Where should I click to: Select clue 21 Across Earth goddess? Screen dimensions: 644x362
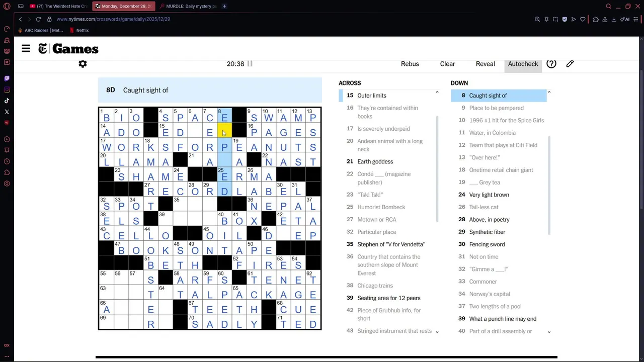pos(388,161)
